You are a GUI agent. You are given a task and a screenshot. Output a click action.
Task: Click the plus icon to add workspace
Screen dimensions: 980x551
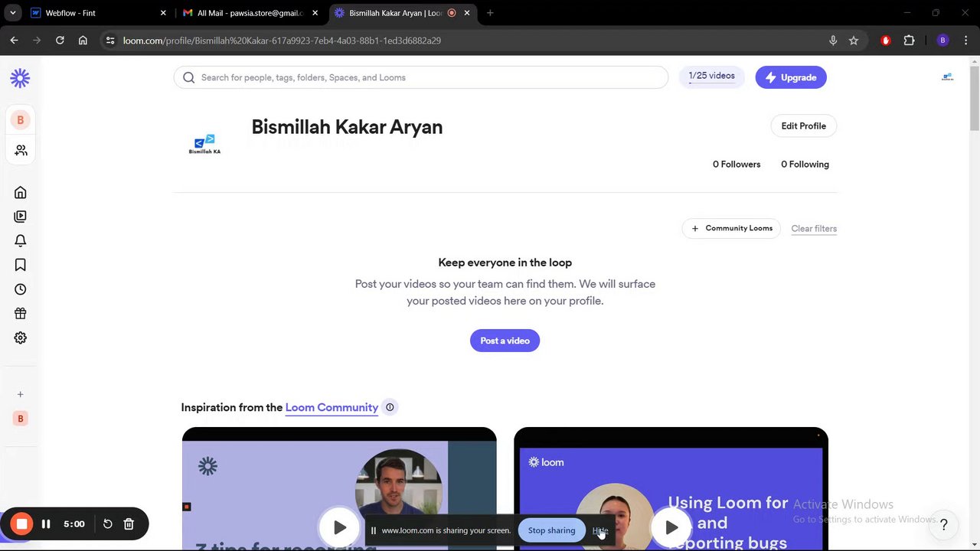coord(21,394)
